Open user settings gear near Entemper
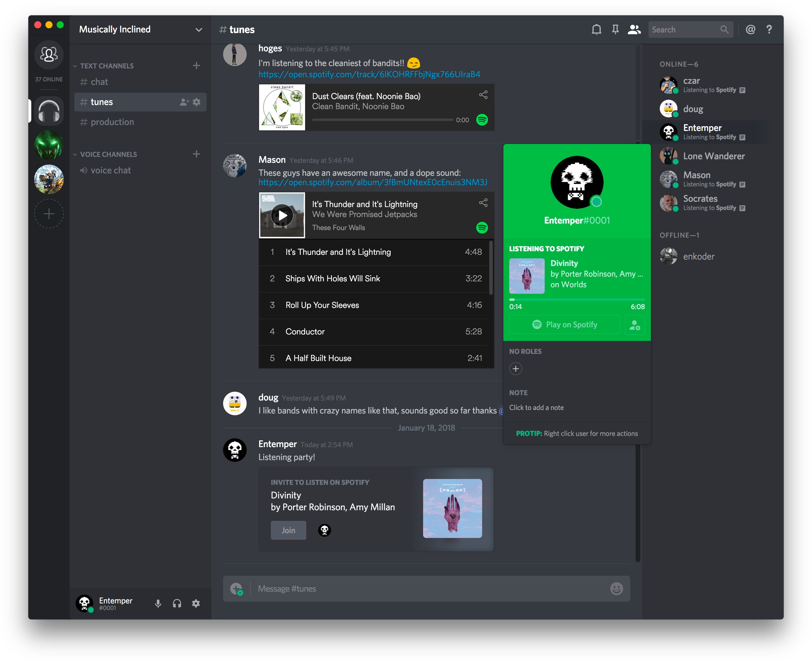Screen dimensions: 812x663 click(196, 603)
